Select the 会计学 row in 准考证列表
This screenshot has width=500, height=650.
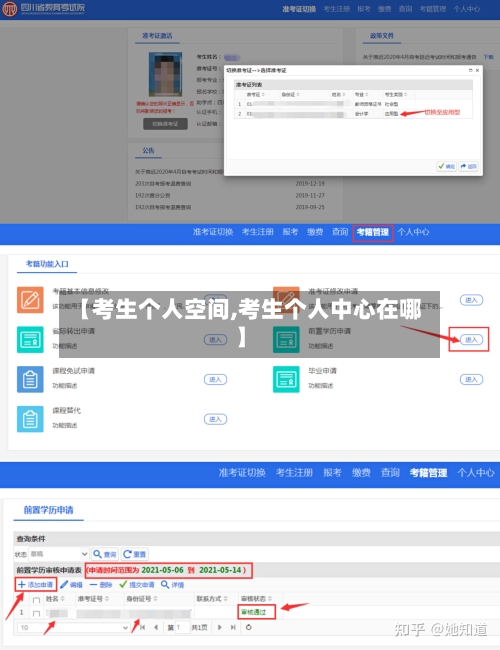click(x=353, y=114)
